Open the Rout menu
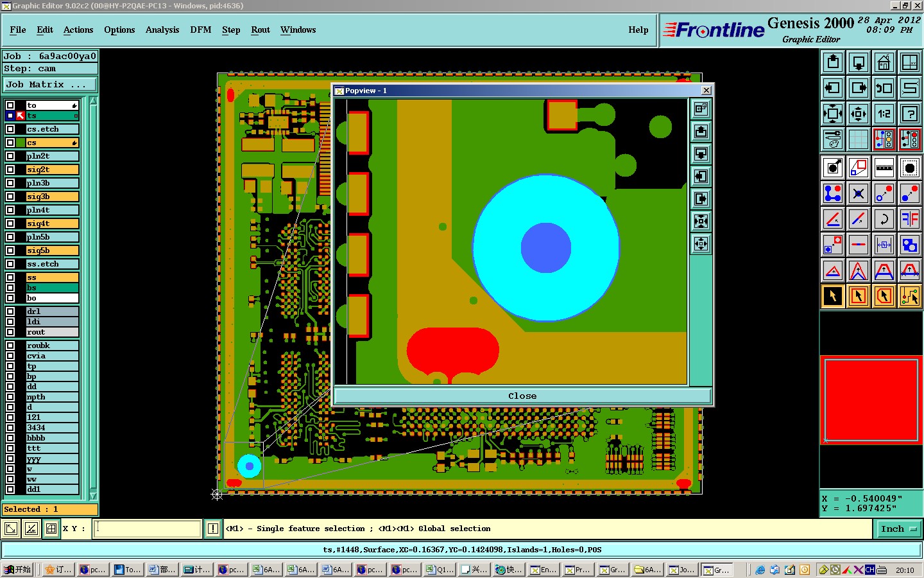The height and width of the screenshot is (578, 924). 261,30
